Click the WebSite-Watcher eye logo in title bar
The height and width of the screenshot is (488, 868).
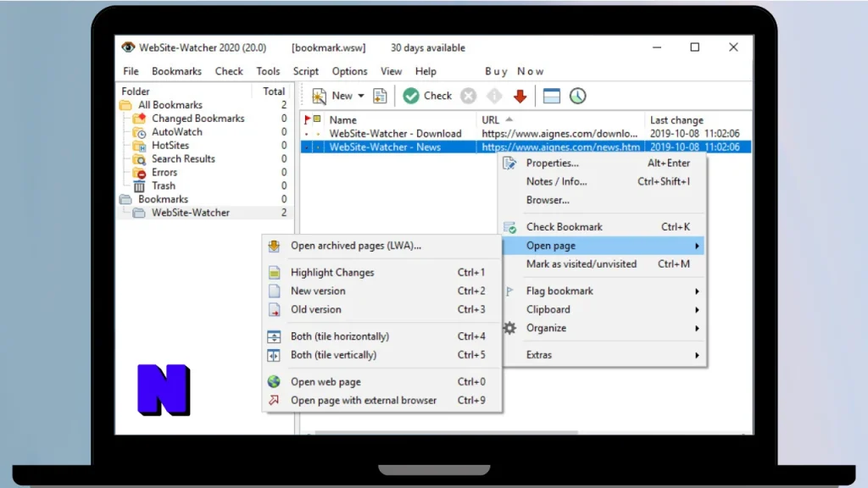coord(128,47)
